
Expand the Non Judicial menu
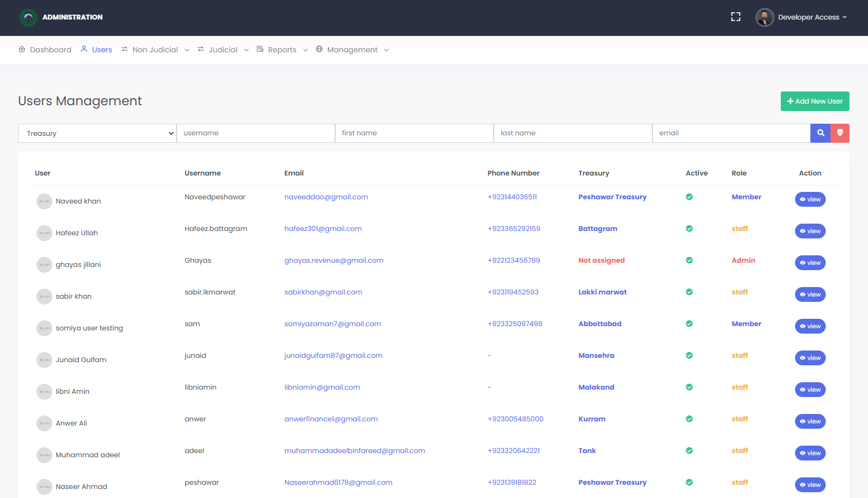coord(155,50)
